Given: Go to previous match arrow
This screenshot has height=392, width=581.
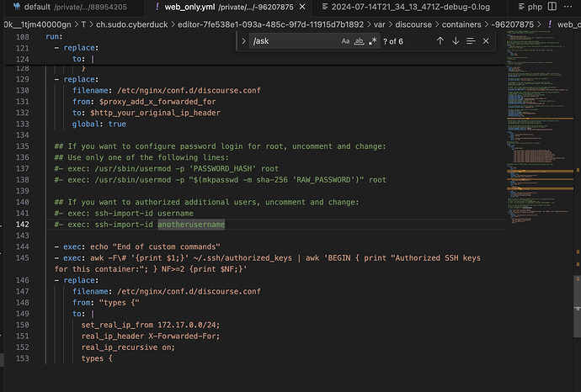Looking at the screenshot, I should pos(440,40).
